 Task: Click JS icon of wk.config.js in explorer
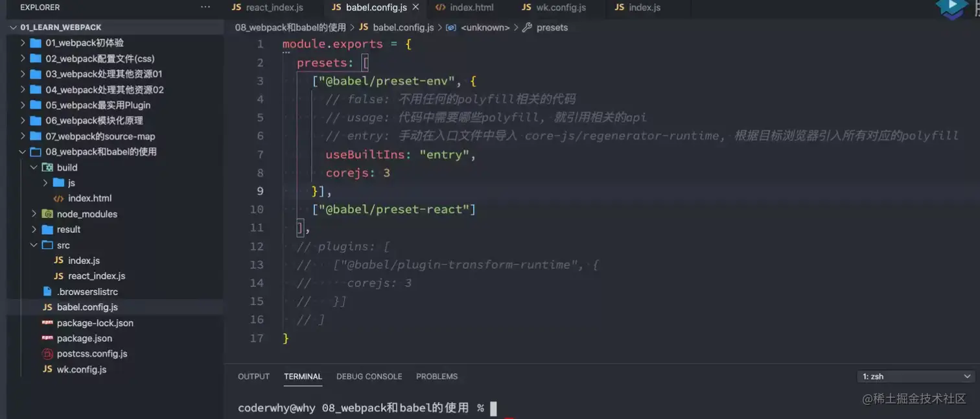[47, 369]
